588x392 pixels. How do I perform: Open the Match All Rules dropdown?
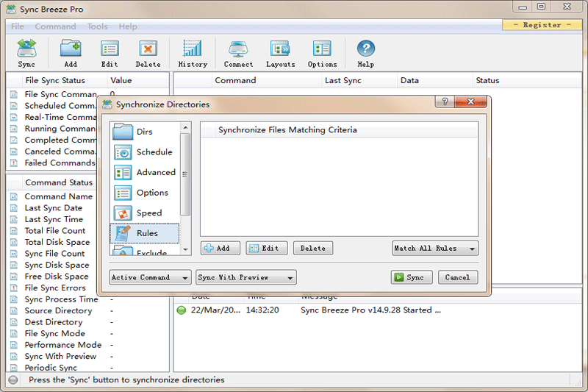click(x=435, y=249)
